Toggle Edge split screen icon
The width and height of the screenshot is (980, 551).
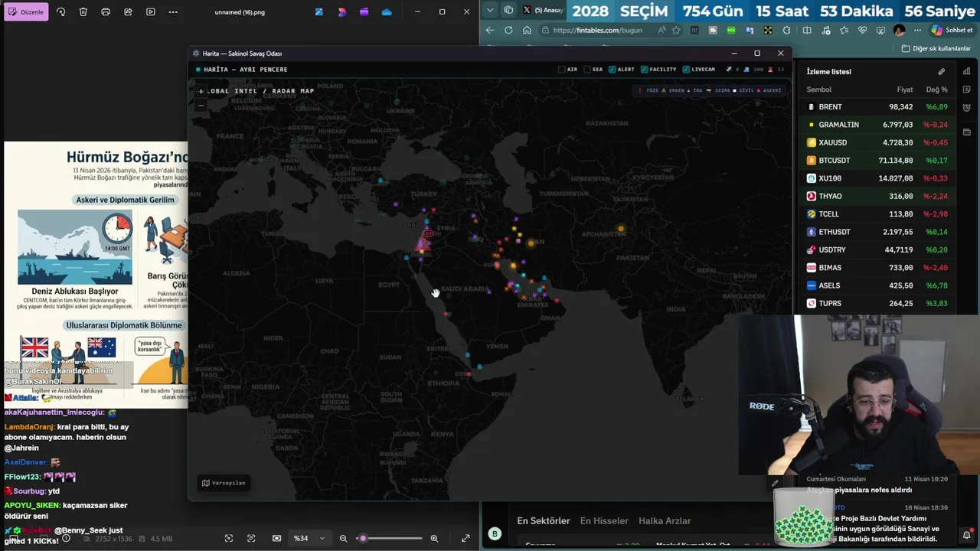coord(806,31)
